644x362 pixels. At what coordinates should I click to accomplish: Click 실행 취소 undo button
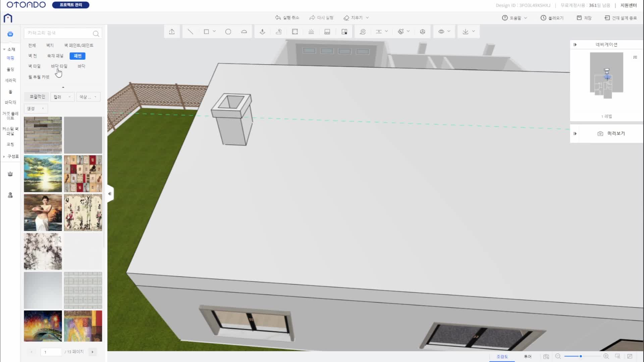287,18
